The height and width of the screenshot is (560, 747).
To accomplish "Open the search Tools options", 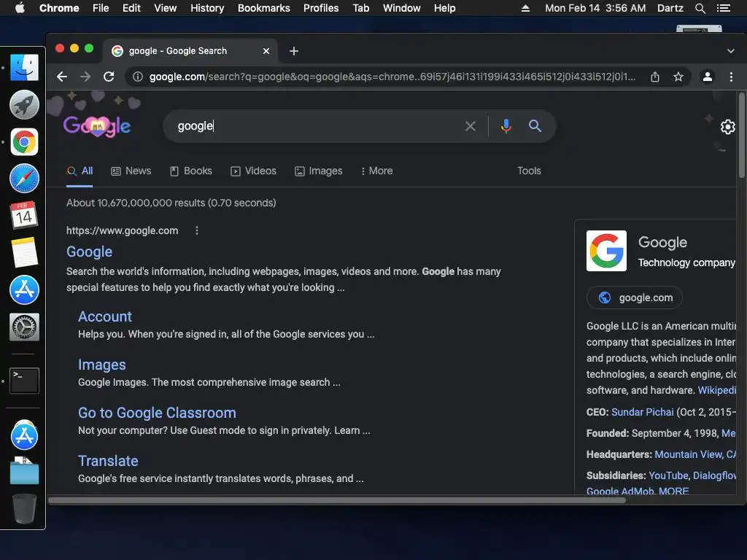I will coord(530,171).
